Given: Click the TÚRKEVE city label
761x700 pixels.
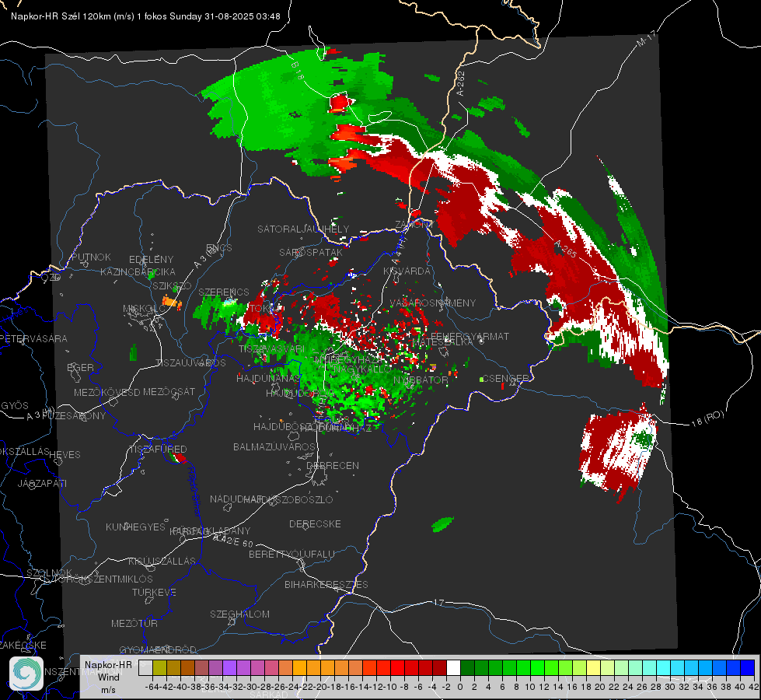Looking at the screenshot, I should 154,592.
